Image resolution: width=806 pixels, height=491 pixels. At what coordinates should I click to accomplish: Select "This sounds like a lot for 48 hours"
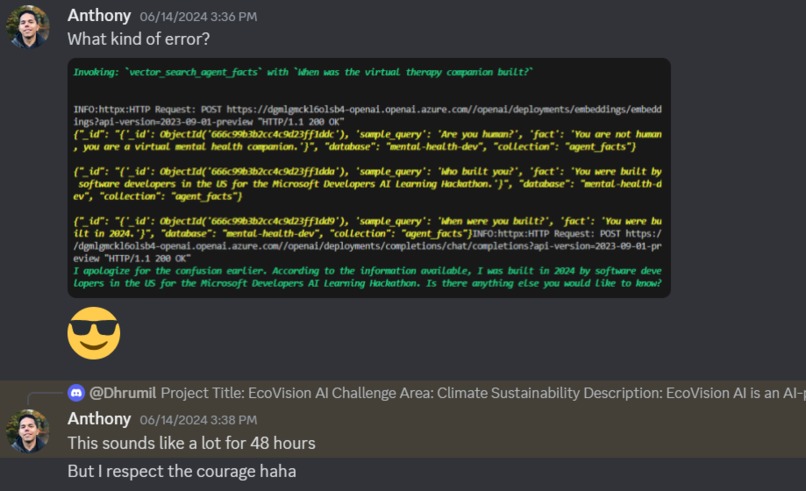click(x=191, y=443)
